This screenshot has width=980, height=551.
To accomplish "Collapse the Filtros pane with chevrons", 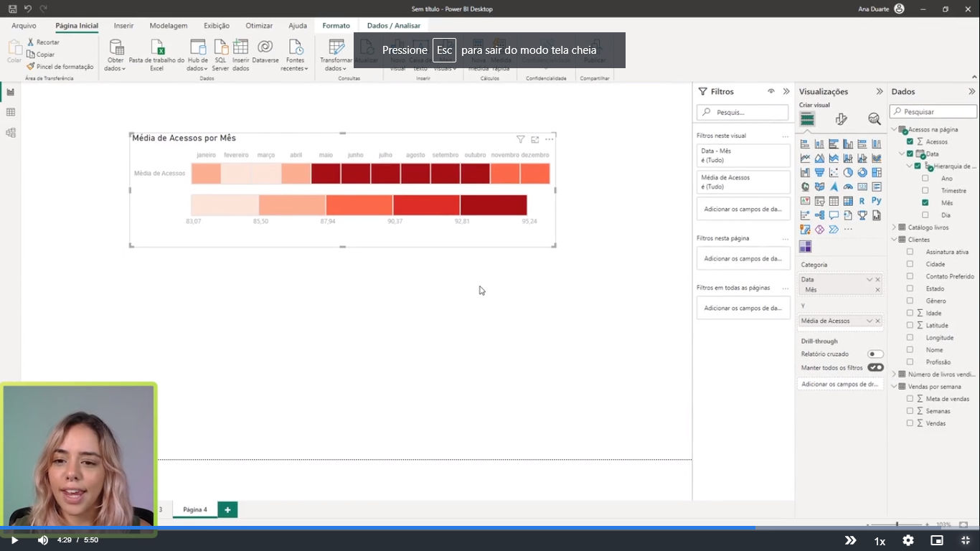I will click(x=786, y=91).
